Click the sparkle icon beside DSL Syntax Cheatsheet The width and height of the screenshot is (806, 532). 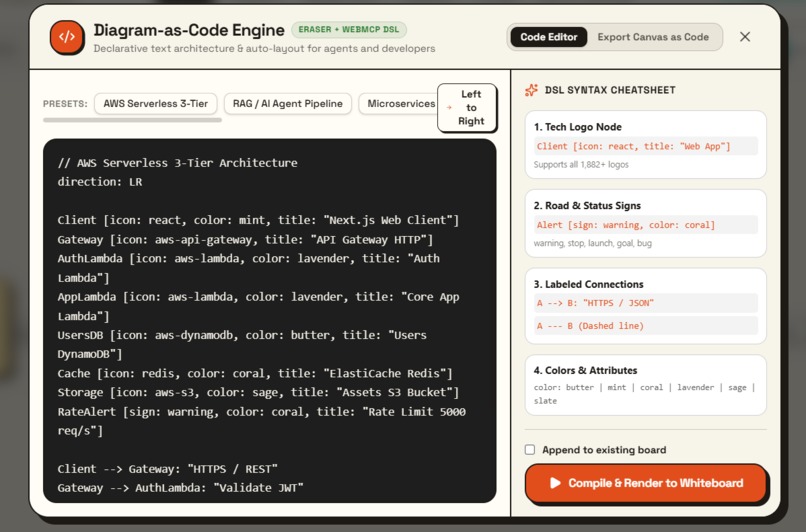coord(532,90)
